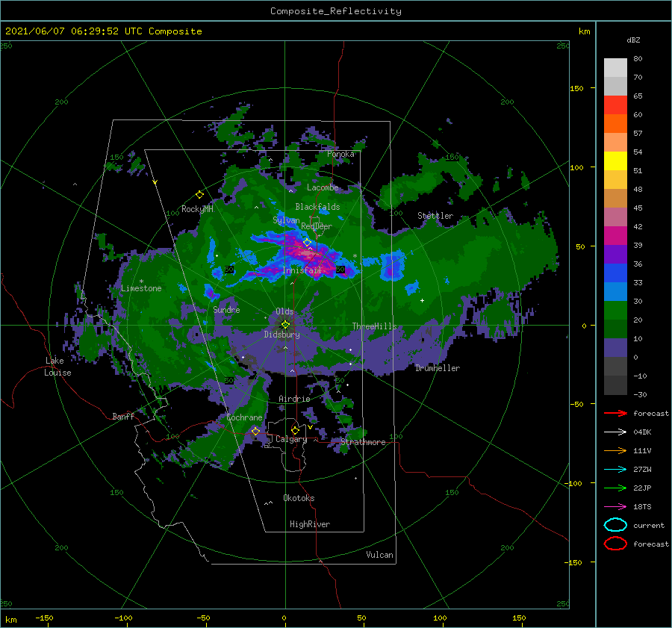
Task: Pick the blue 36-33 dBZ color swatch
Action: pyautogui.click(x=615, y=273)
